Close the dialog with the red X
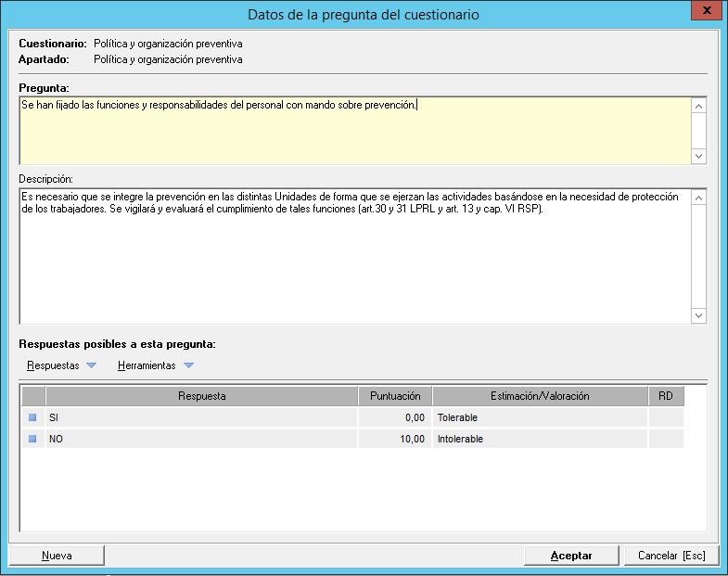Image resolution: width=728 pixels, height=576 pixels. click(707, 11)
